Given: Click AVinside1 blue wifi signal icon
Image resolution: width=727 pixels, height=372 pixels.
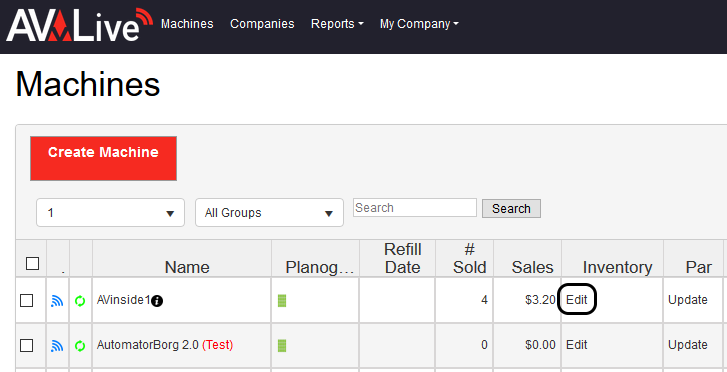Looking at the screenshot, I should tap(57, 301).
